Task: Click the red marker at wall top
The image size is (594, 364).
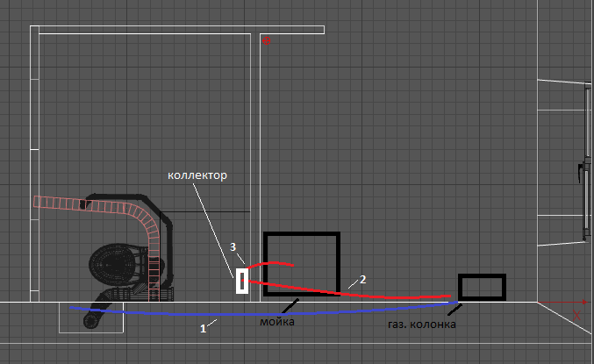Action: pos(266,38)
